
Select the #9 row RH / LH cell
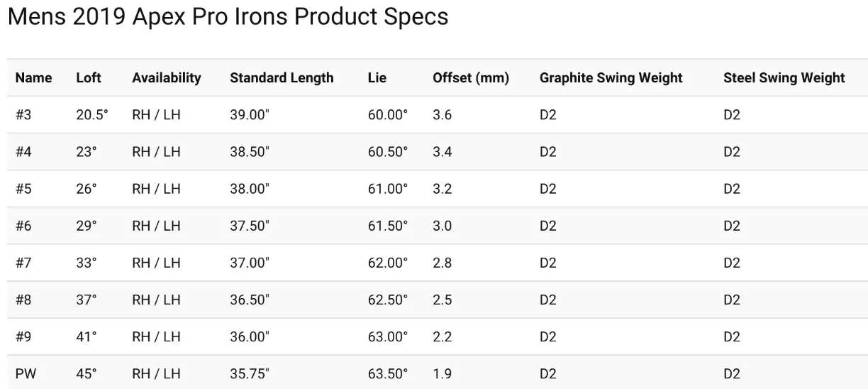[x=156, y=336]
